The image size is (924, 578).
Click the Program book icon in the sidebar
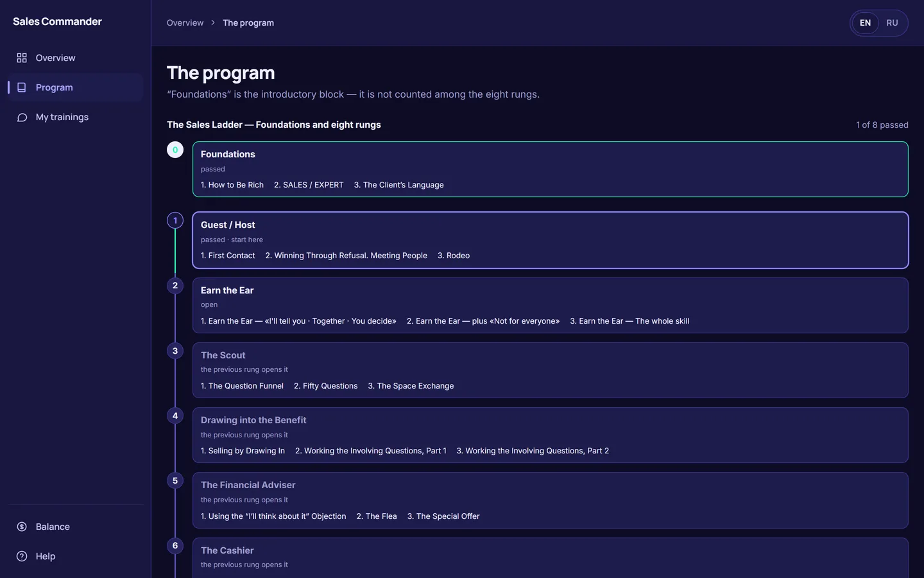[22, 87]
